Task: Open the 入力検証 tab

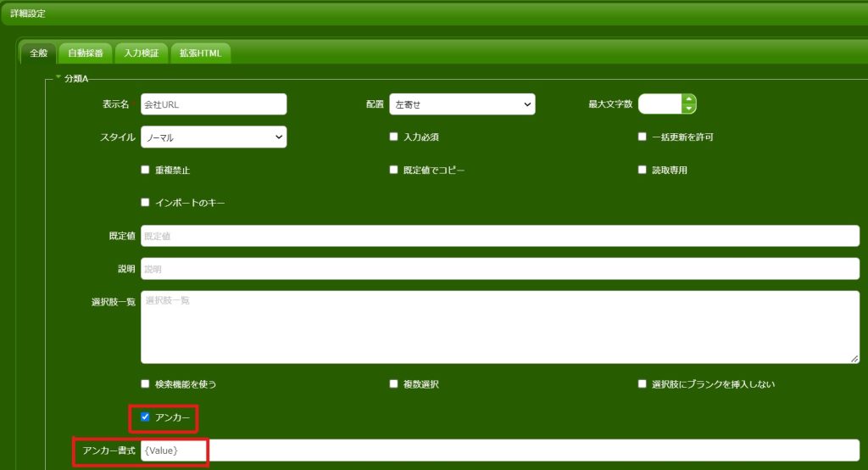Action: (x=142, y=53)
